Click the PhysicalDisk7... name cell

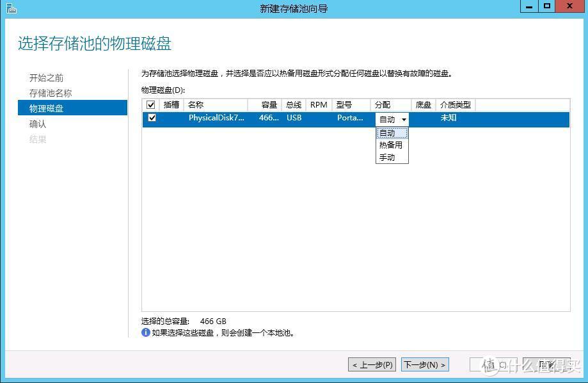click(x=216, y=118)
